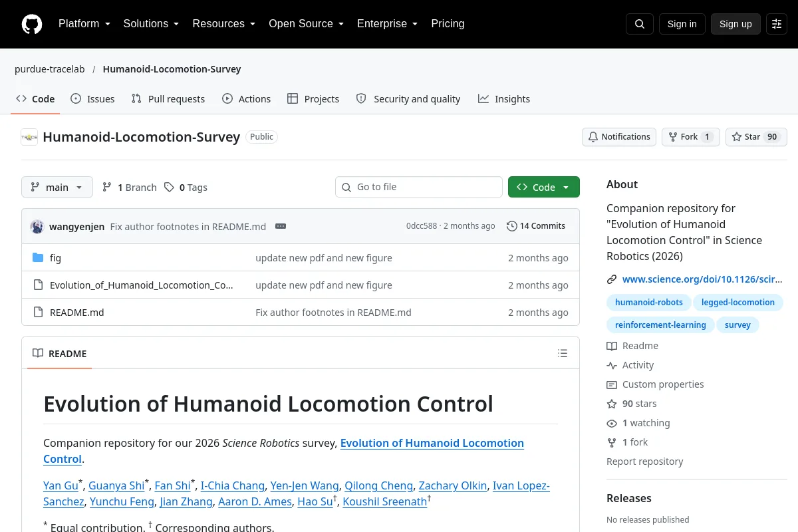View the 90 stars link
This screenshot has width=798, height=532.
click(632, 404)
